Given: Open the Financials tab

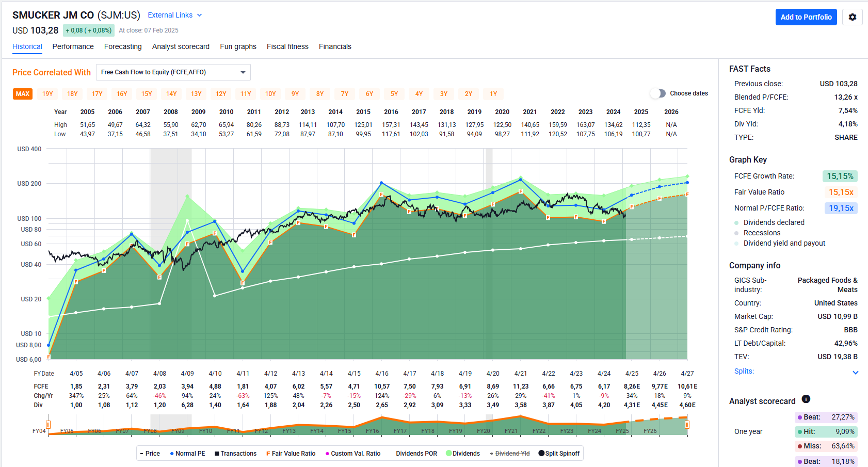Looking at the screenshot, I should [x=335, y=46].
